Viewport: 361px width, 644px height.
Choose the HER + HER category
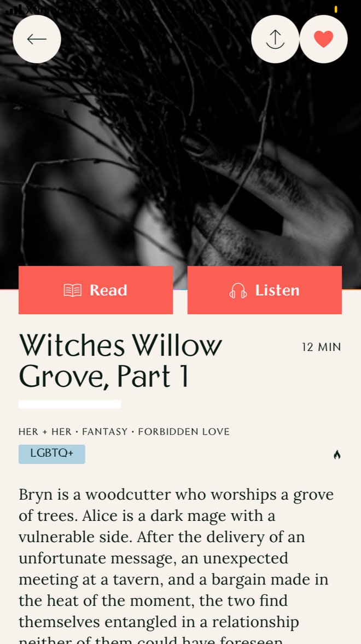pos(45,432)
